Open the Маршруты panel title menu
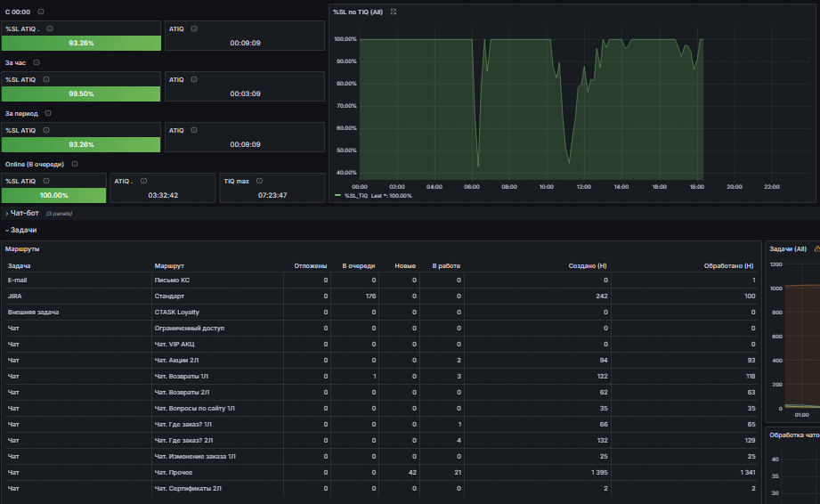820x504 pixels. (22, 248)
